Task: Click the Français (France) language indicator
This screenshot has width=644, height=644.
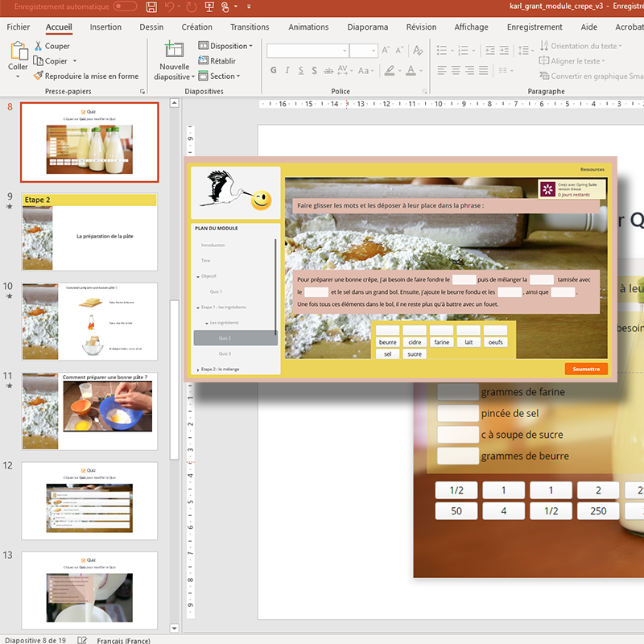Action: click(123, 640)
